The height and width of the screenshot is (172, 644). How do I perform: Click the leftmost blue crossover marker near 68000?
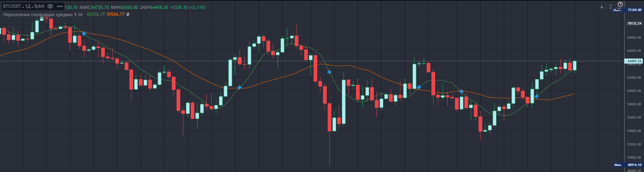[x=84, y=34]
